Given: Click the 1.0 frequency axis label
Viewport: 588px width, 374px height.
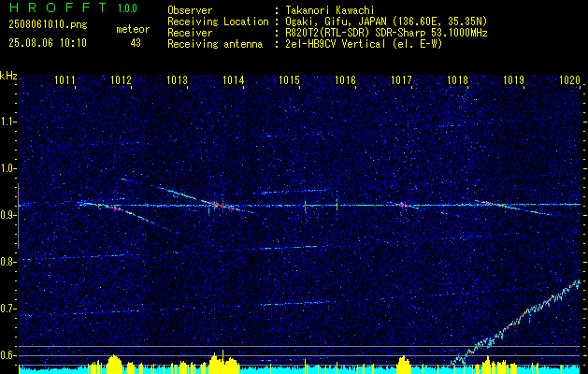Looking at the screenshot, I should [x=7, y=168].
